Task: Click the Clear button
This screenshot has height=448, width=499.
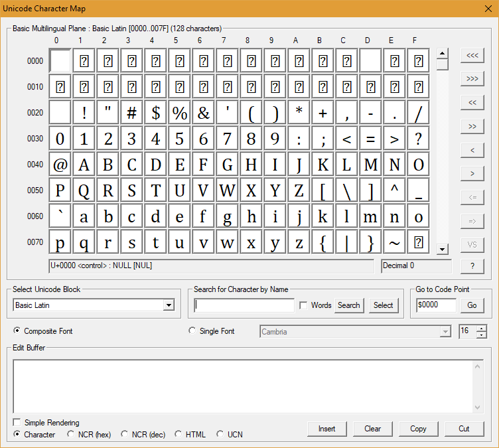Action: [373, 429]
